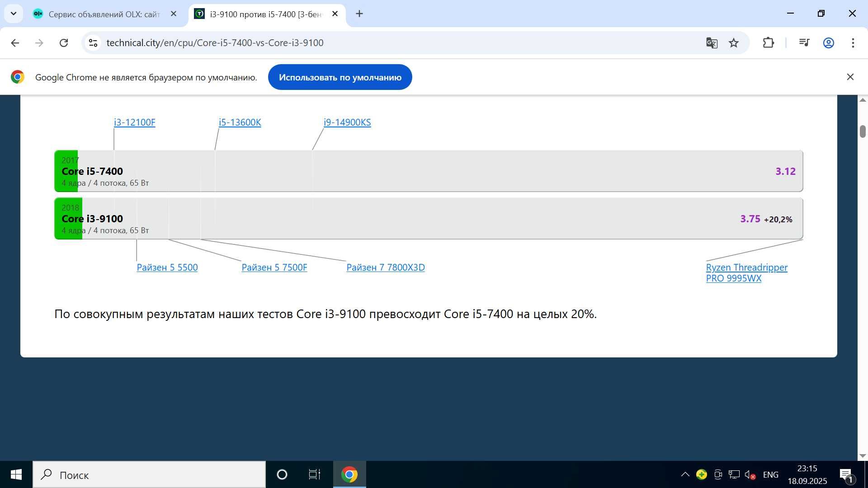Go forward to the next page
Image resolution: width=868 pixels, height=488 pixels.
[x=39, y=43]
